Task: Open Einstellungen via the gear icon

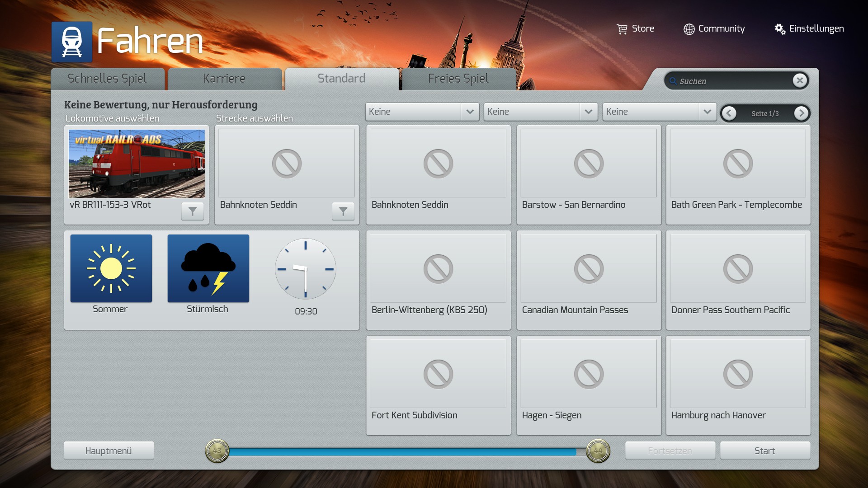Action: [780, 29]
